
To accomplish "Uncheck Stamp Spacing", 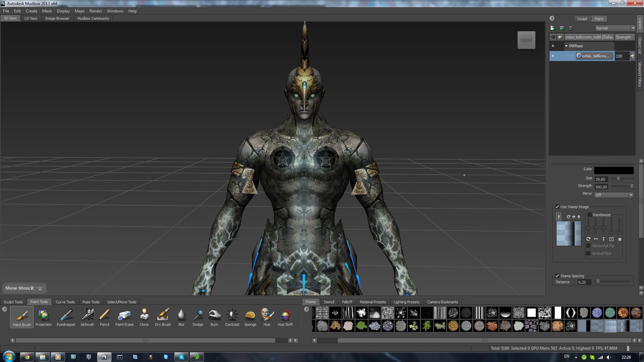I will [x=557, y=276].
